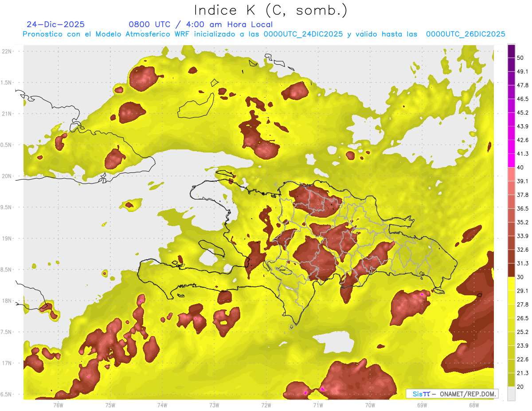The width and height of the screenshot is (532, 411).
Task: Click the longitude axis label '73W'
Action: click(x=214, y=405)
